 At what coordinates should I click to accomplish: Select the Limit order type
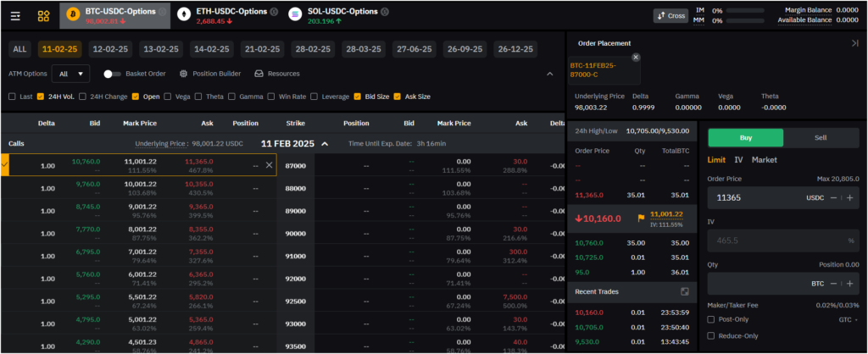pyautogui.click(x=716, y=160)
